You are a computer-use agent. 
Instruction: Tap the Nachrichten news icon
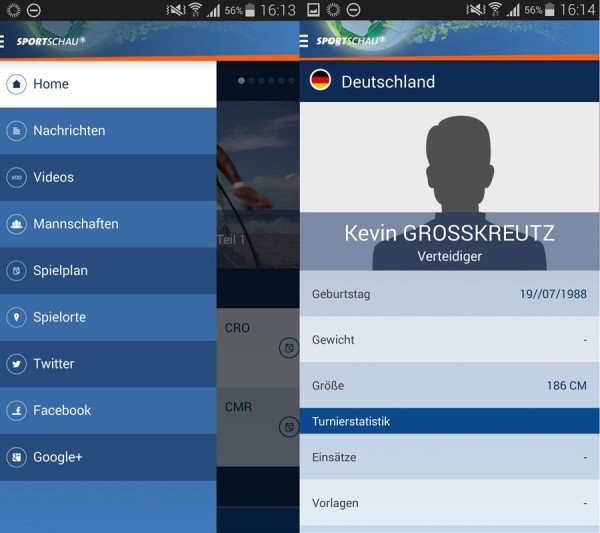[16, 131]
